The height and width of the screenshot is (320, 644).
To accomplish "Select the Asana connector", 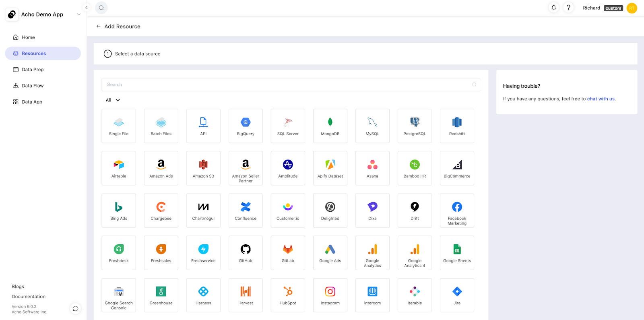I will (372, 168).
